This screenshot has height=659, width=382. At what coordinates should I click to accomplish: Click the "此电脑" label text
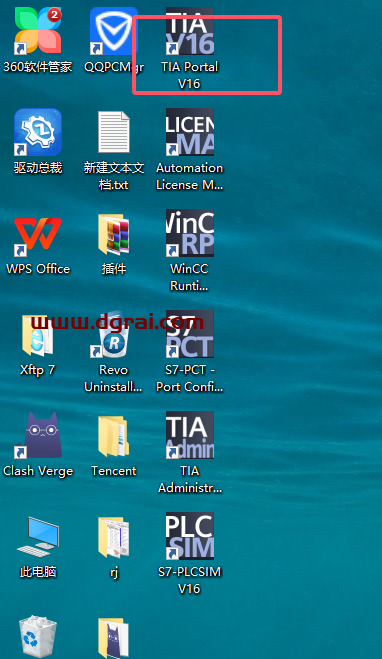click(38, 572)
